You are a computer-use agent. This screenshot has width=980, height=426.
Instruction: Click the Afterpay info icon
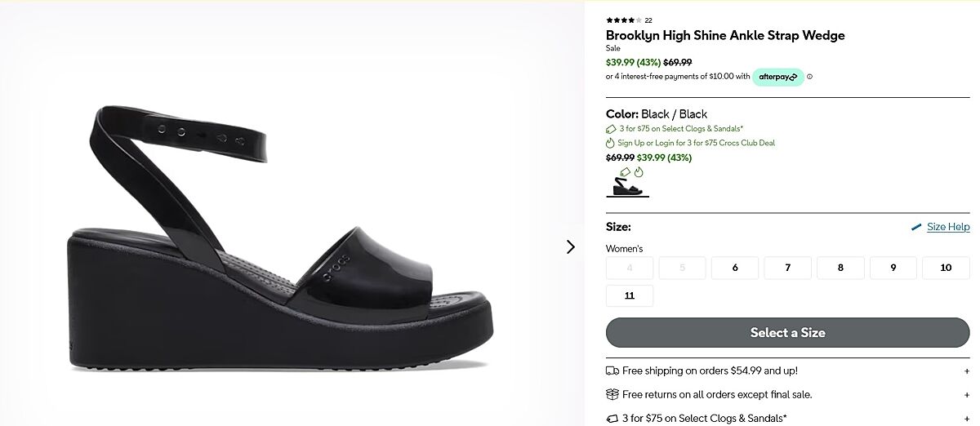point(810,77)
